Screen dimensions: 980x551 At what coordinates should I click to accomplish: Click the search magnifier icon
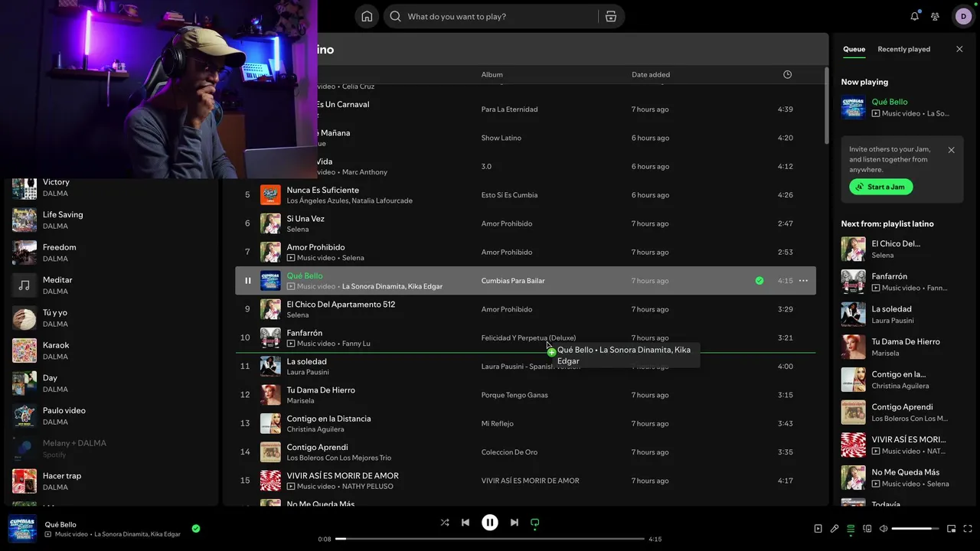395,16
